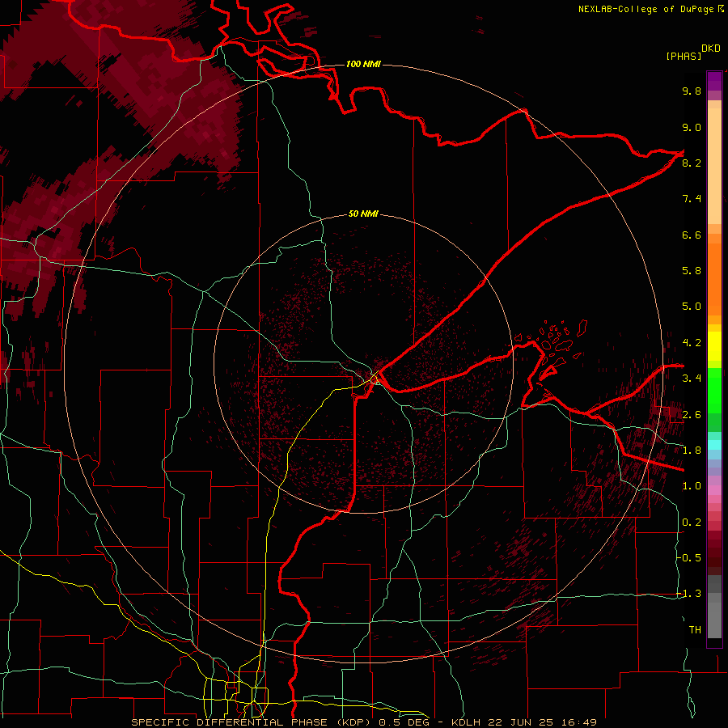Click the 9.8 value on the color scale

click(692, 91)
